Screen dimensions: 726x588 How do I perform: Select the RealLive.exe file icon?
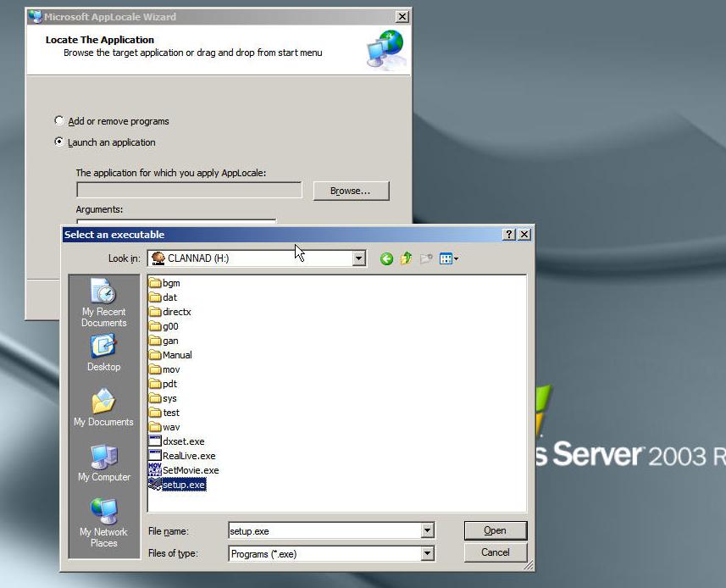155,456
